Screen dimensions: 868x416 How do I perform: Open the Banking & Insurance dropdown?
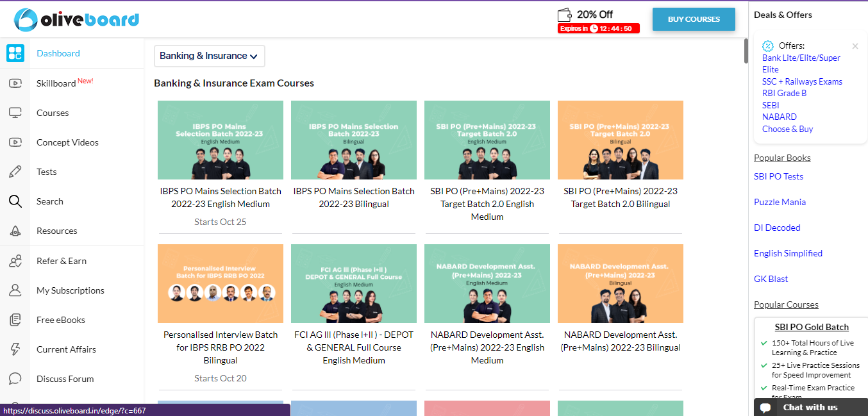click(x=210, y=56)
